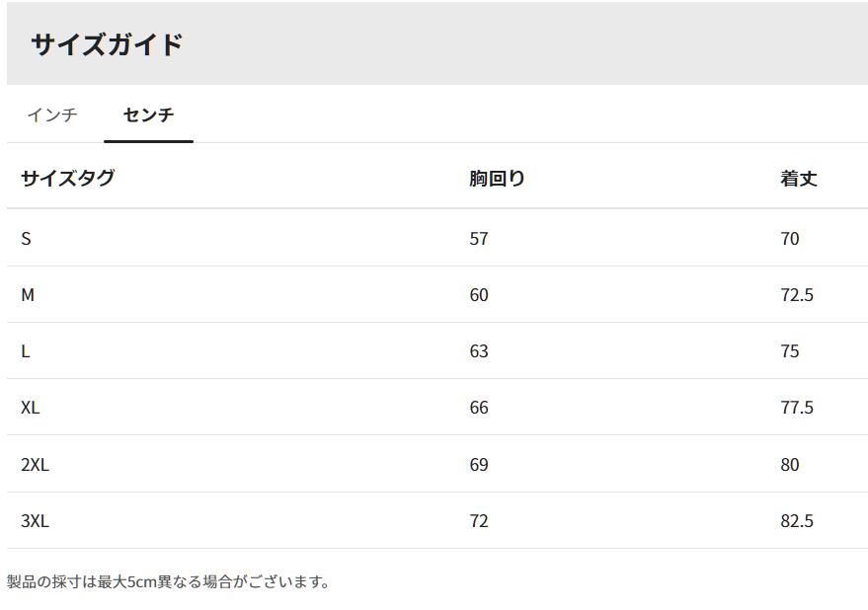Click chest value 63 in L row
The image size is (868, 610).
[479, 351]
